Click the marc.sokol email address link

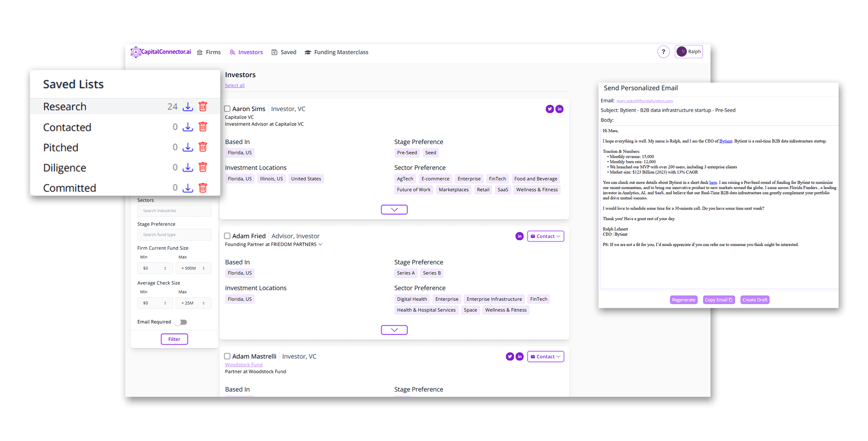coord(645,101)
